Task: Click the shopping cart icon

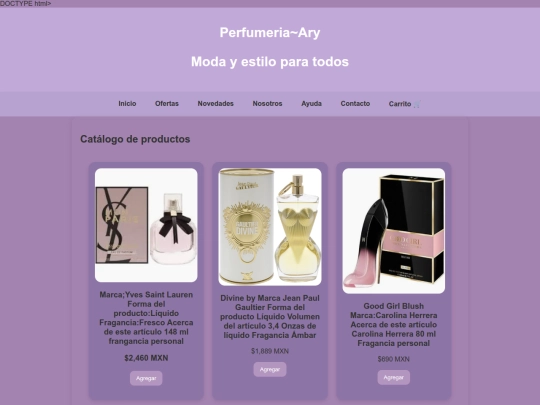Action: (417, 104)
